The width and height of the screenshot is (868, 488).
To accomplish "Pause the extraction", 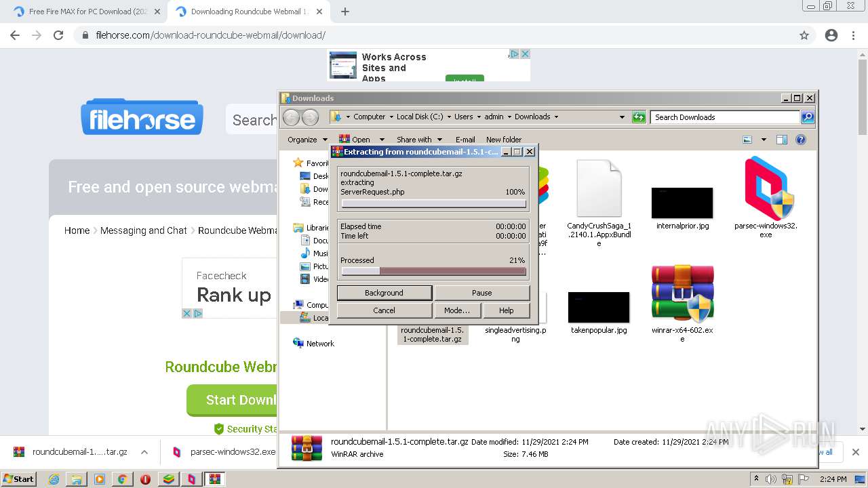I will (x=481, y=293).
